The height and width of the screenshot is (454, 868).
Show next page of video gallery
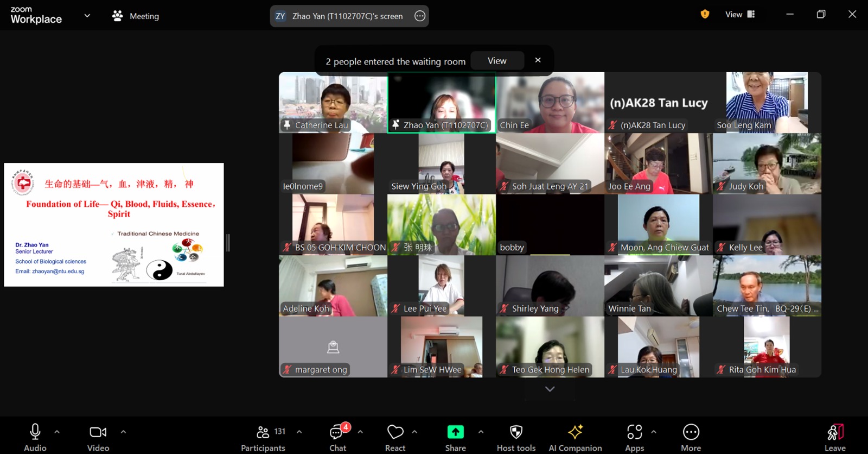(550, 389)
